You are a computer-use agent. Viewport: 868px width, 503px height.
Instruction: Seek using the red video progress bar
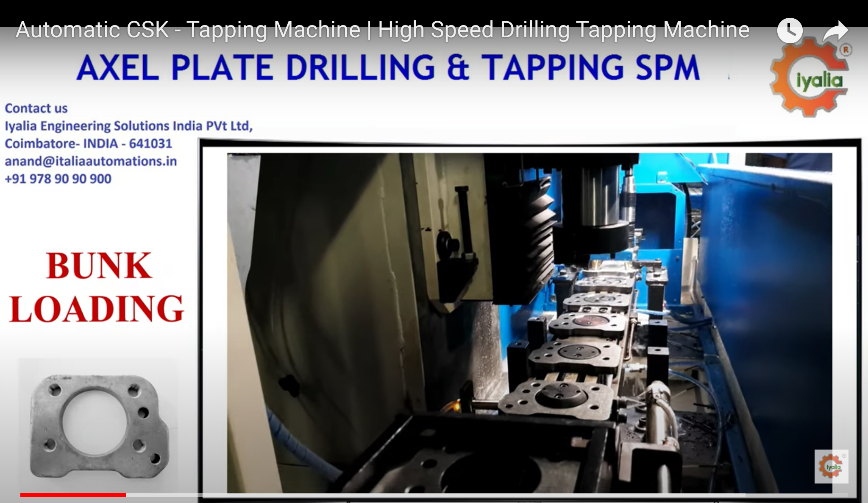click(434, 495)
